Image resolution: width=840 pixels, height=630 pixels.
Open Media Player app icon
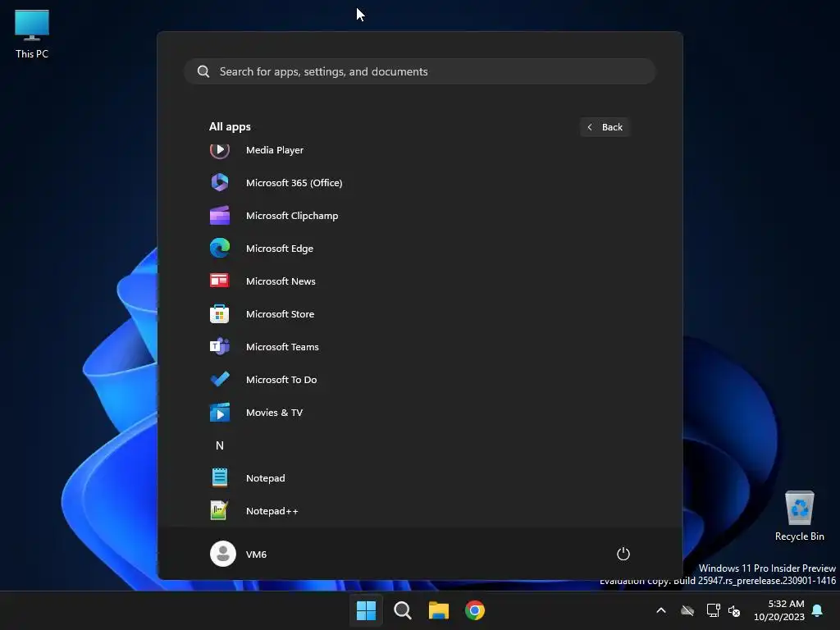[220, 151]
